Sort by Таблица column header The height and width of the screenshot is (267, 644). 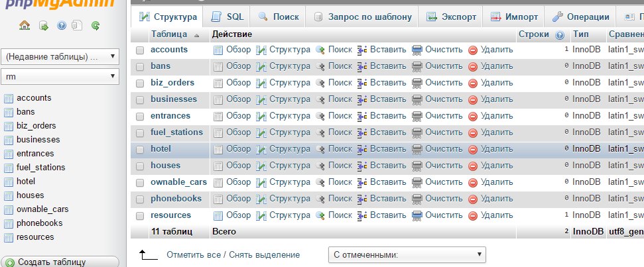pyautogui.click(x=169, y=34)
